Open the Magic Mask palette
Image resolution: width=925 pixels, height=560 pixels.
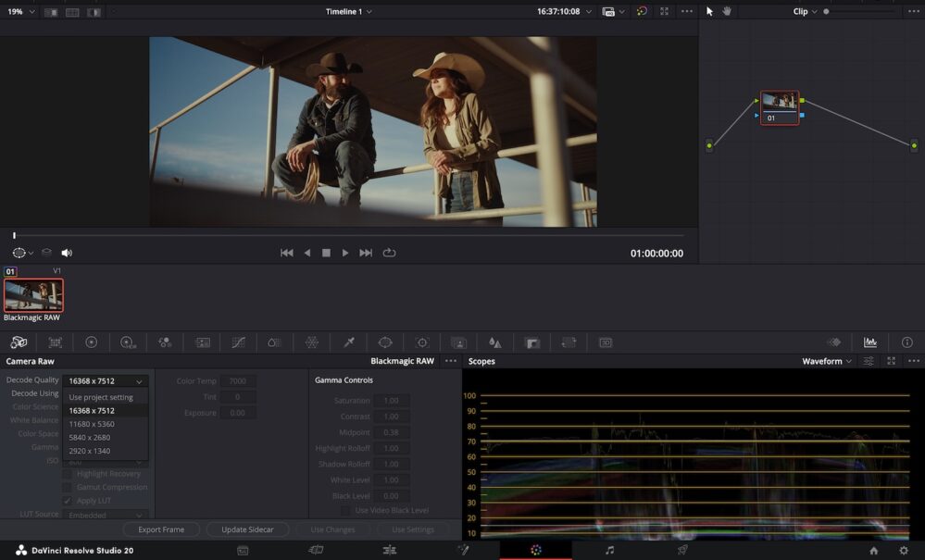tap(458, 342)
